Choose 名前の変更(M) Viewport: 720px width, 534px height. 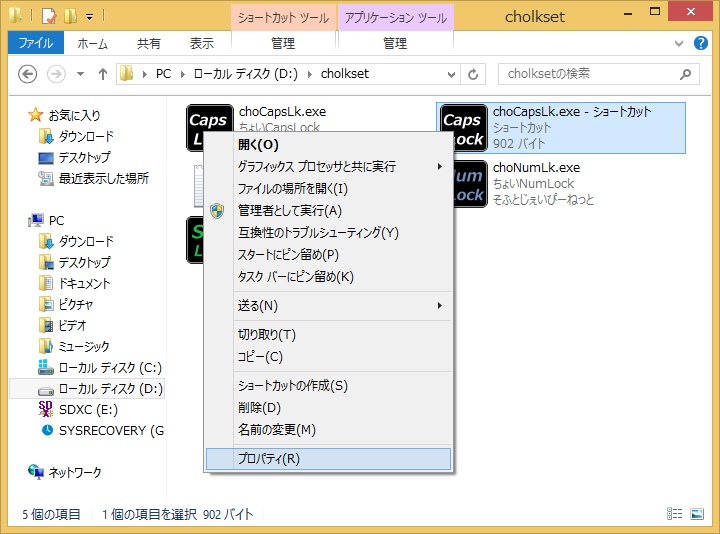[x=328, y=430]
